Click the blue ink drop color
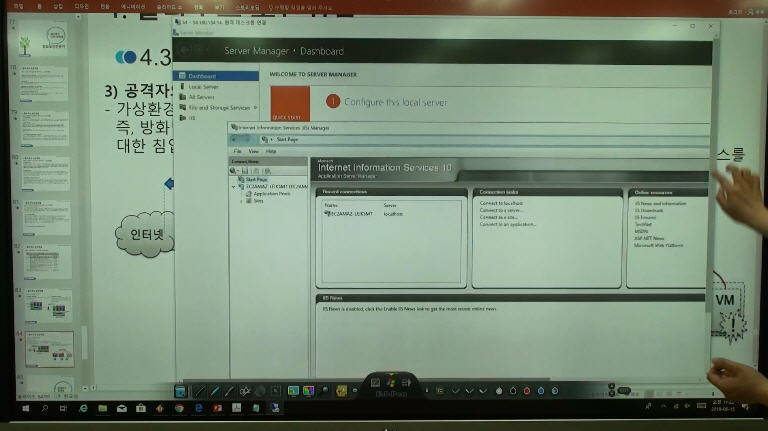Viewport: 768px width, 431px height. coord(541,391)
